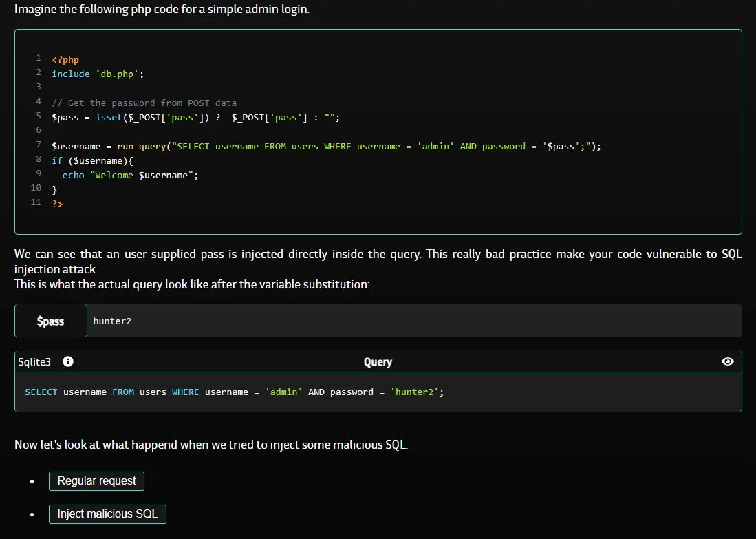Click the 'Get the password' code comment

point(144,103)
